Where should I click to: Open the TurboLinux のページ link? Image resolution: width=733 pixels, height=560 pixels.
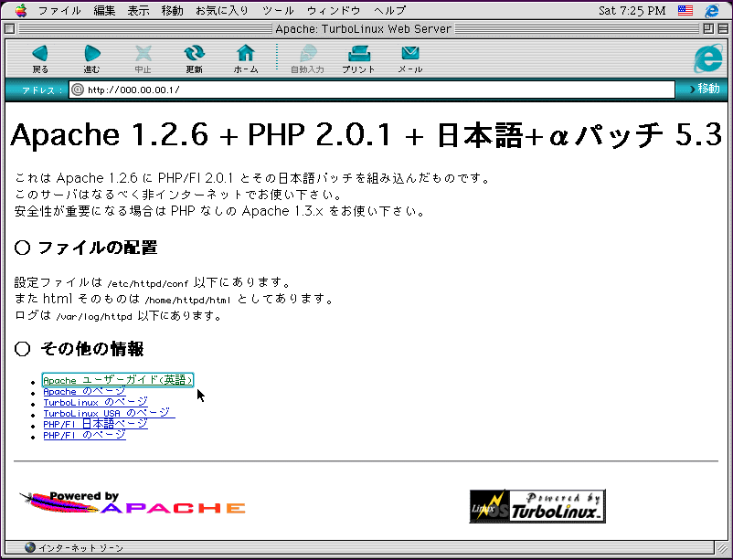[x=95, y=402]
